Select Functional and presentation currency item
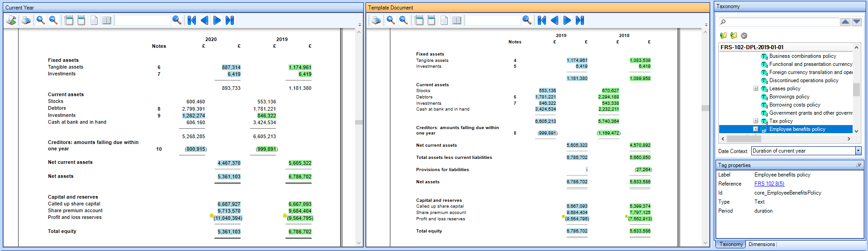This screenshot has height=251, width=868. pos(811,64)
